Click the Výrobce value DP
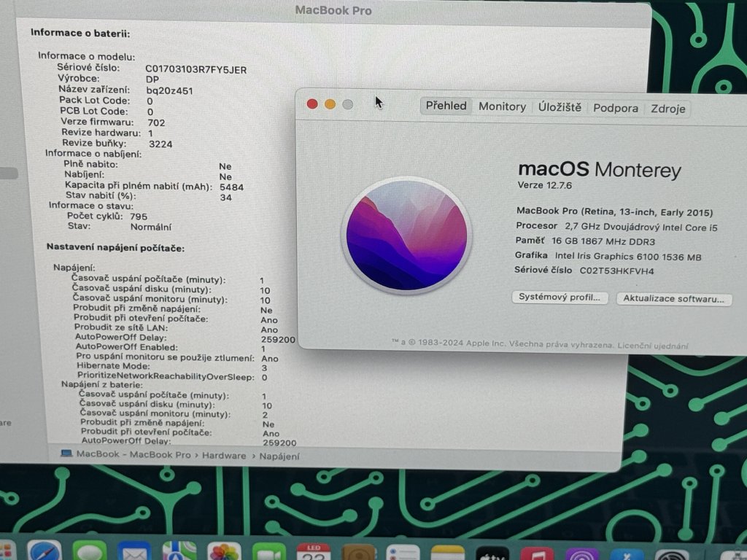The height and width of the screenshot is (560, 747). click(x=152, y=79)
